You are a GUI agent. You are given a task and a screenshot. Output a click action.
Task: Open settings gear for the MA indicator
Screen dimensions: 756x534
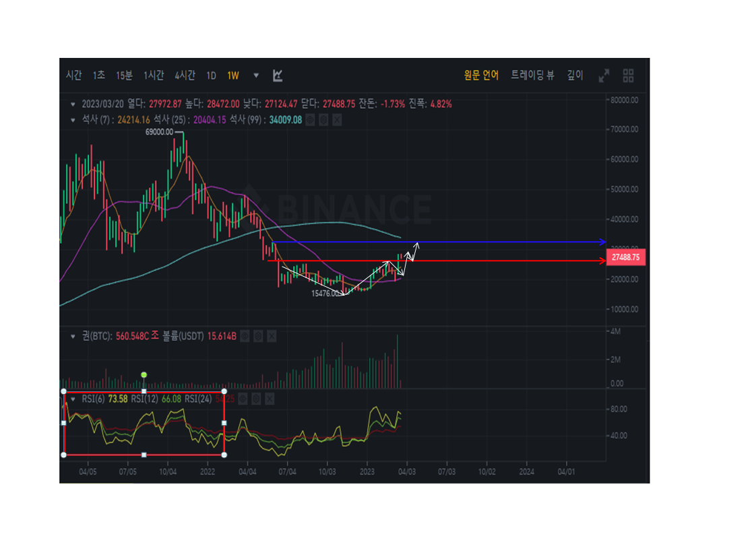[324, 120]
